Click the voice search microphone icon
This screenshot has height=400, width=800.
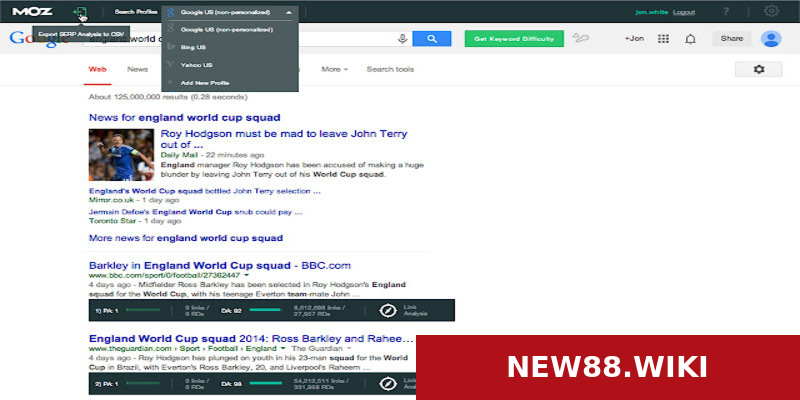click(x=403, y=39)
